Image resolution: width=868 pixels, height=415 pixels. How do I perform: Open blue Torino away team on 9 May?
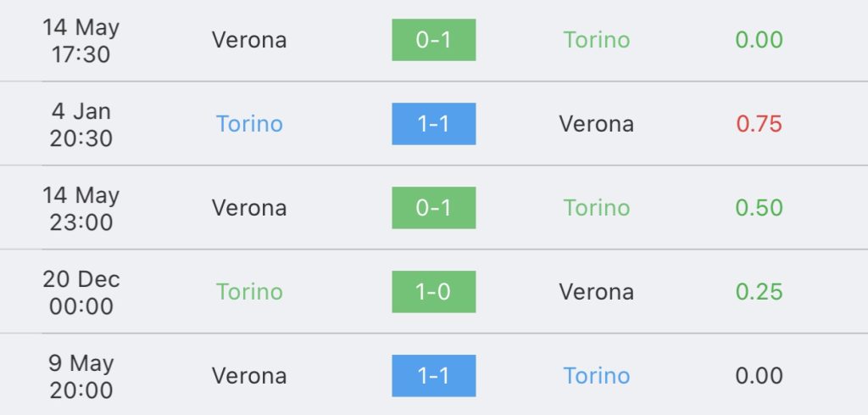596,376
